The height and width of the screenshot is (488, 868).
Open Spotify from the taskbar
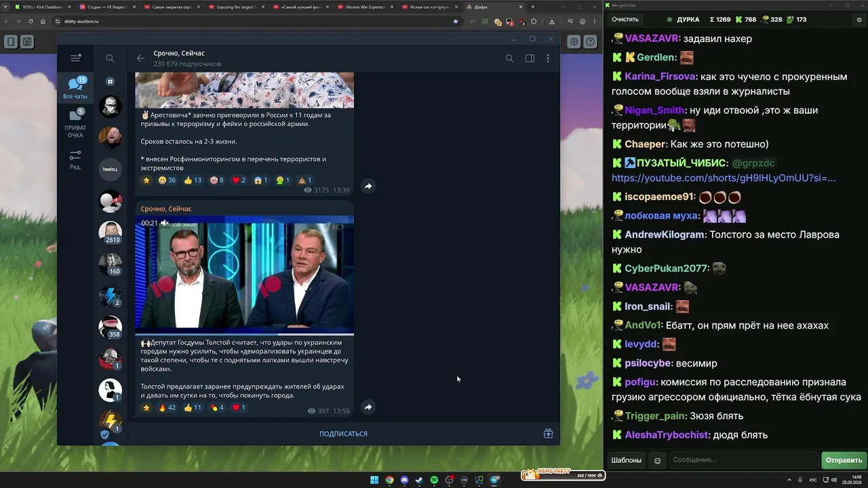pyautogui.click(x=434, y=480)
